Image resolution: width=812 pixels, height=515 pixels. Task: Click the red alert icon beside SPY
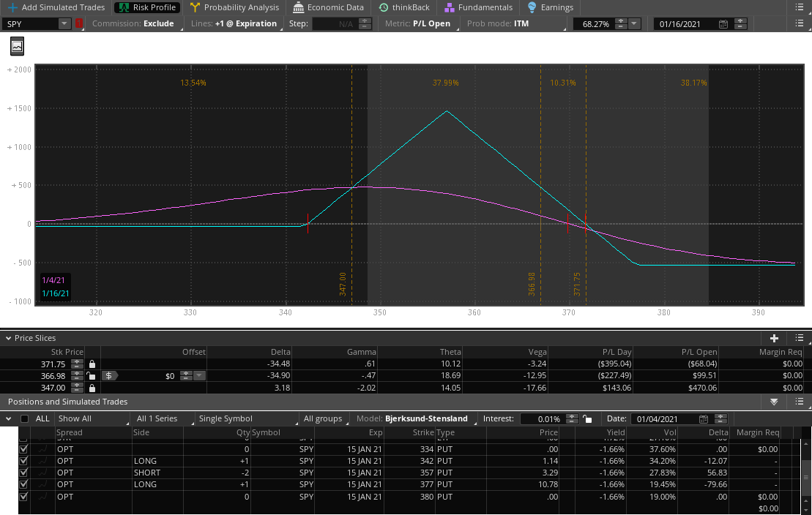[79, 23]
